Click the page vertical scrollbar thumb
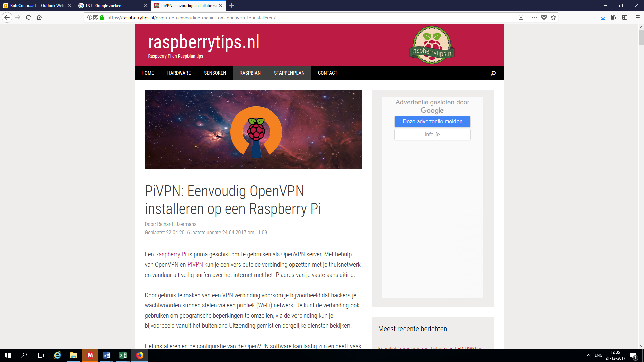644x362 pixels. coord(641,38)
